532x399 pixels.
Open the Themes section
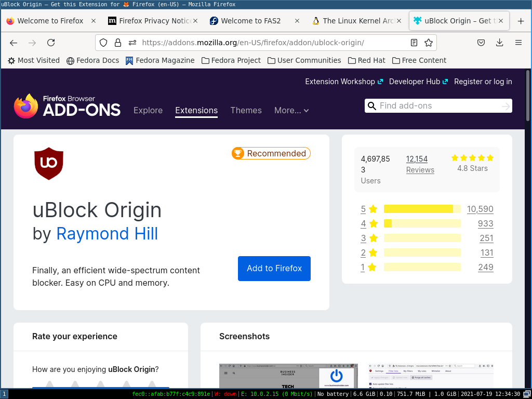(x=246, y=110)
